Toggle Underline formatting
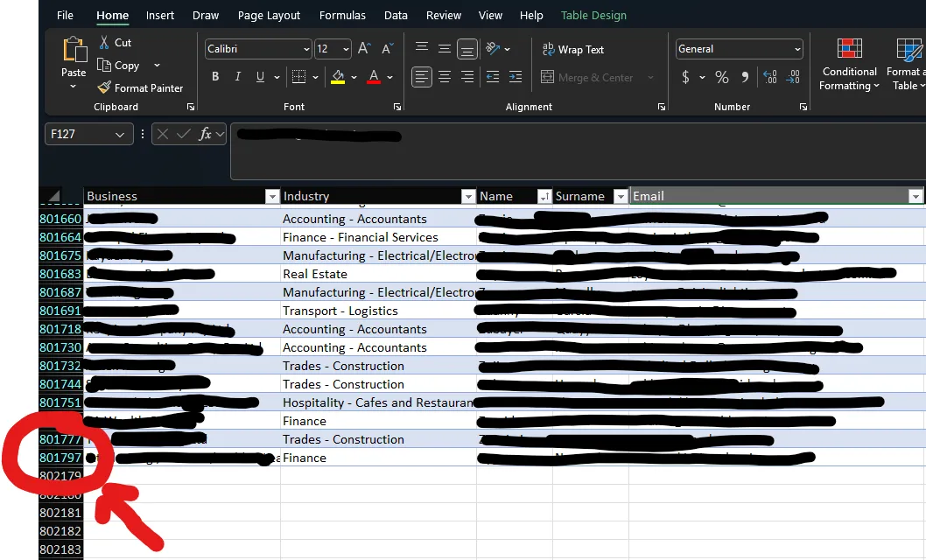 (260, 77)
